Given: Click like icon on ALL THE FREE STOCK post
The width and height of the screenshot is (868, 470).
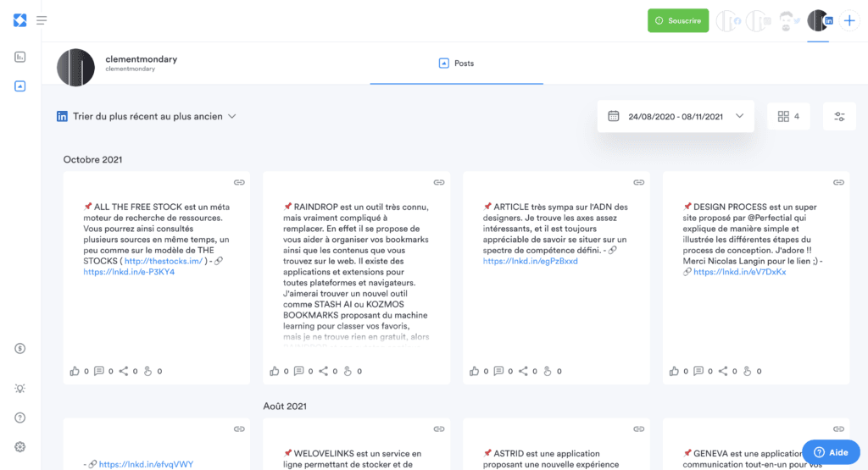Looking at the screenshot, I should [75, 371].
